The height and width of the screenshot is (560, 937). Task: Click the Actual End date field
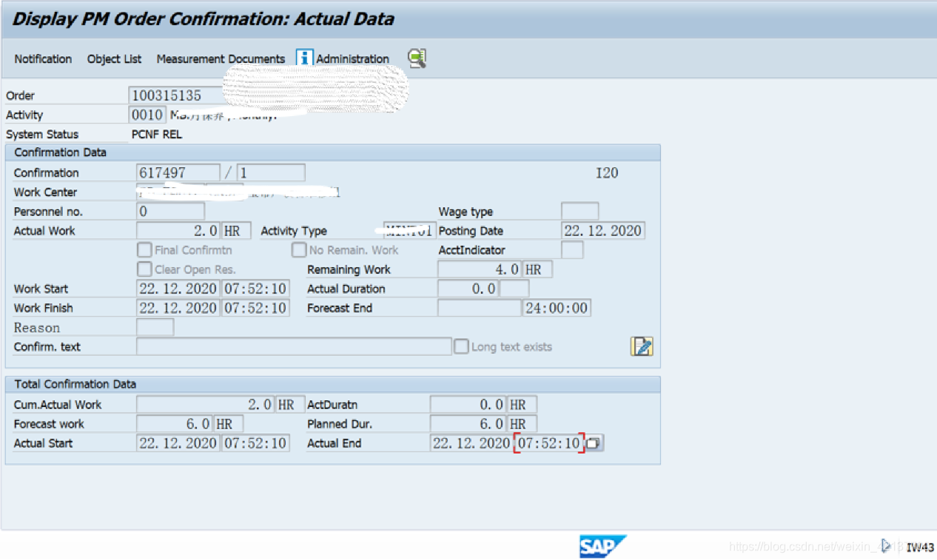pyautogui.click(x=471, y=443)
